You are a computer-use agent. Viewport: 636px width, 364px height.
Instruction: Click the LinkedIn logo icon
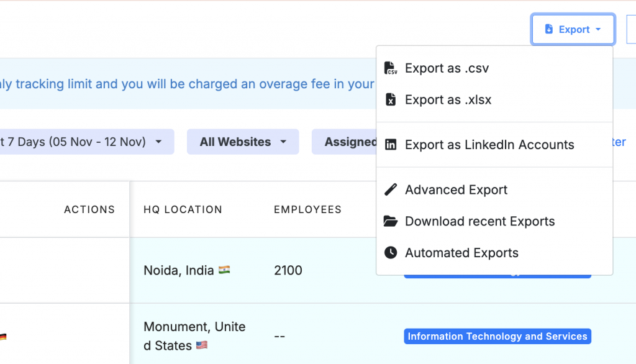[391, 145]
